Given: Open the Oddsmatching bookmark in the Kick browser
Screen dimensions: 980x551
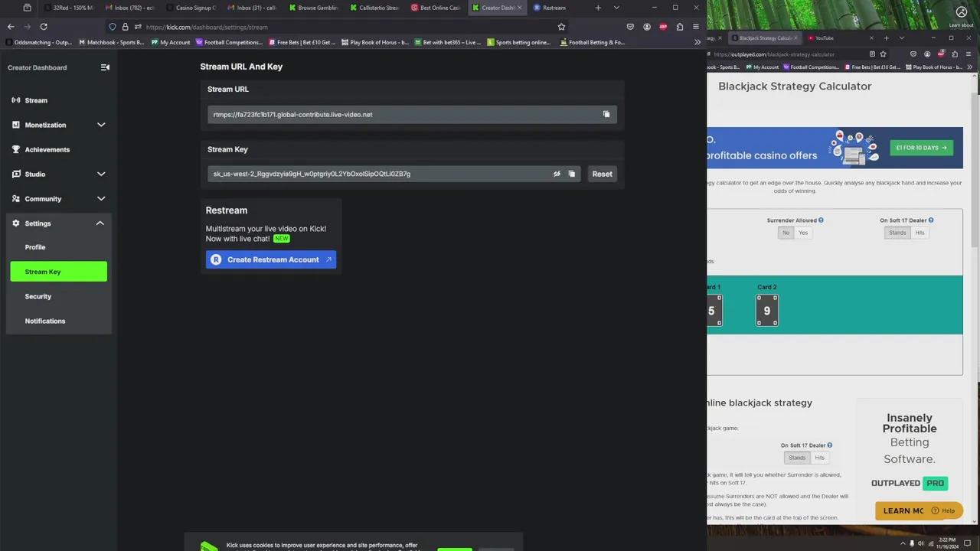Looking at the screenshot, I should (38, 42).
